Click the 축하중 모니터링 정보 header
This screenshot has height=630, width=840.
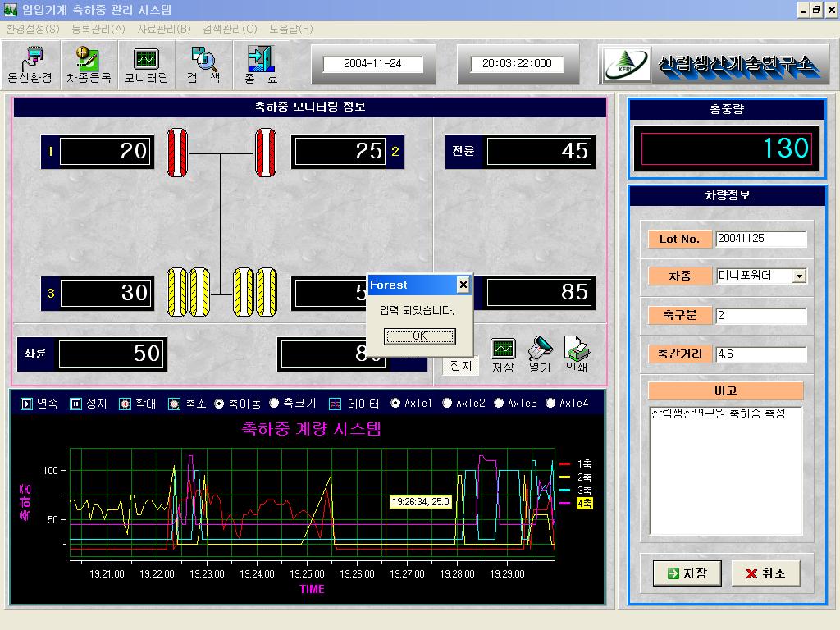[x=309, y=107]
